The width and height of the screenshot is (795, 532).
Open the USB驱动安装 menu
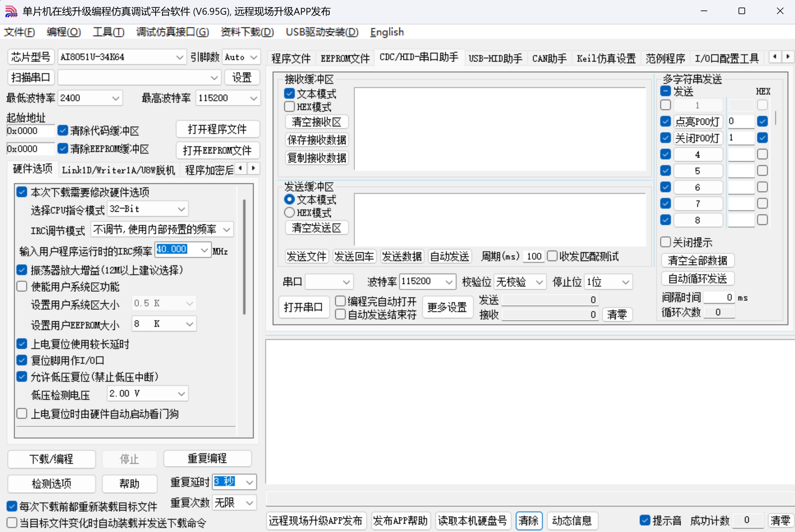pos(322,32)
